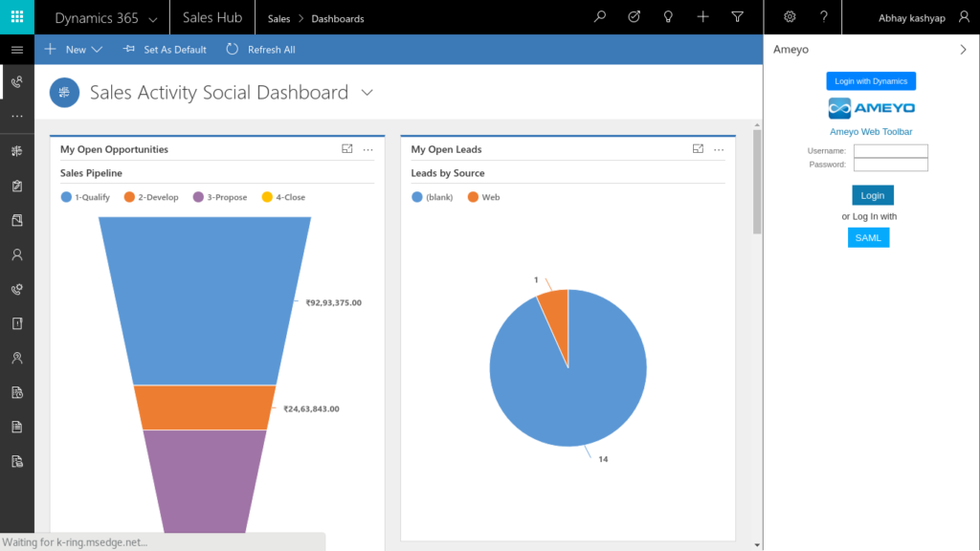Open Activities clipboard icon in sidebar
This screenshot has width=980, height=551.
(x=17, y=186)
